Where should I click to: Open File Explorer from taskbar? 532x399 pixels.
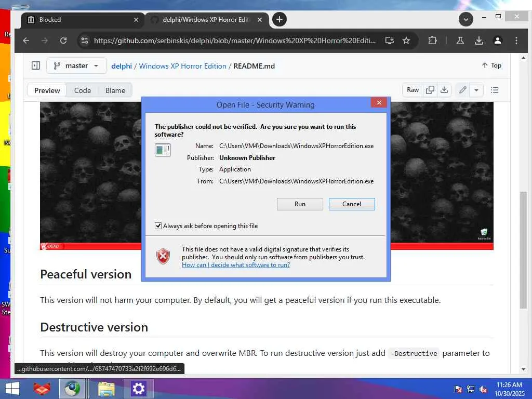[106, 389]
